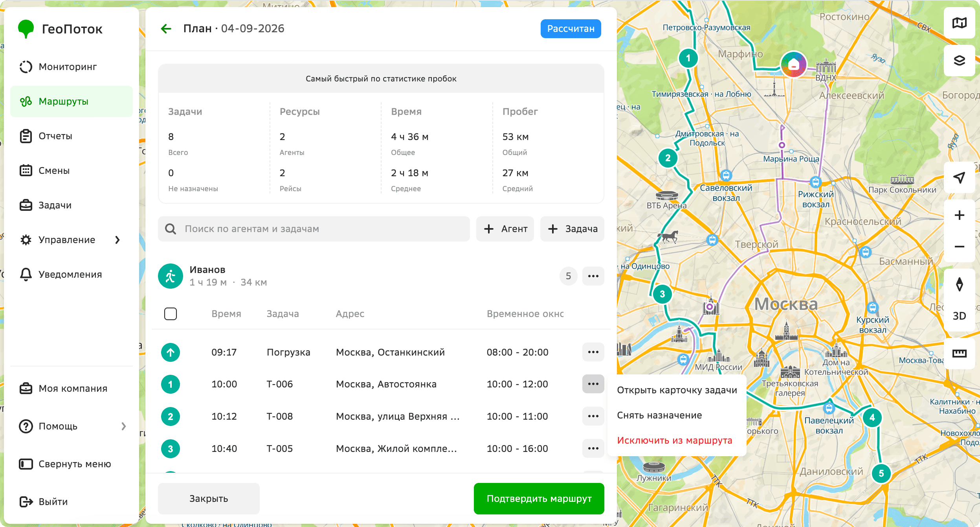Click route stop marker 3 on map
Screen dimensions: 980x527
click(663, 294)
